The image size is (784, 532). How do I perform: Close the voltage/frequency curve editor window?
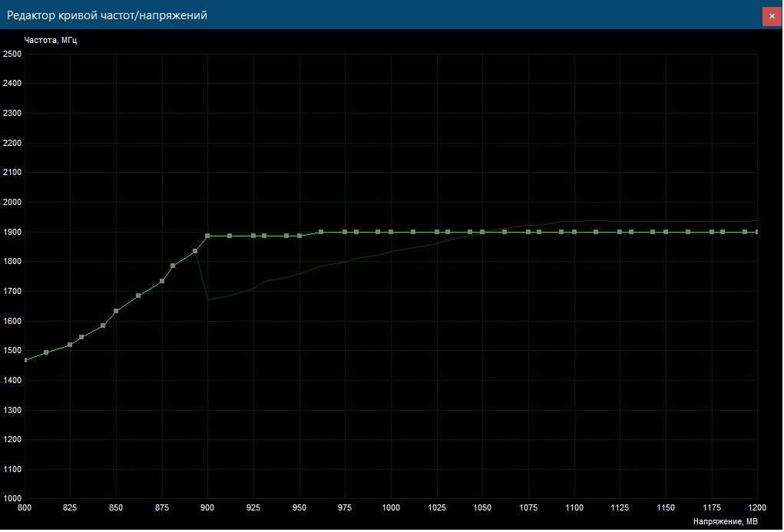pos(770,15)
